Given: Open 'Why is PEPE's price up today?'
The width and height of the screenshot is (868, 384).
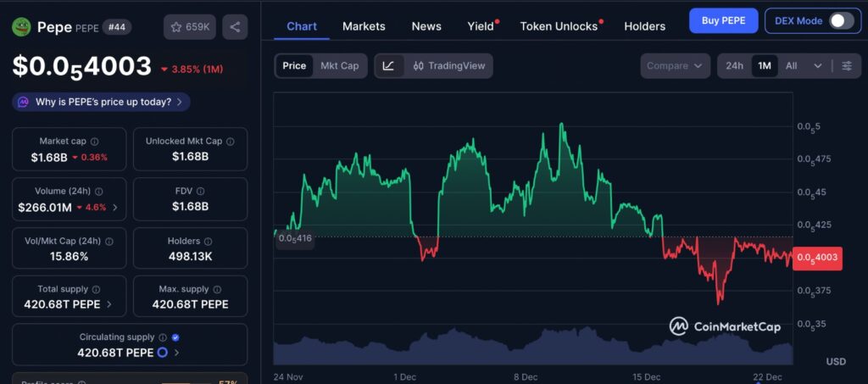Looking at the screenshot, I should (x=102, y=102).
